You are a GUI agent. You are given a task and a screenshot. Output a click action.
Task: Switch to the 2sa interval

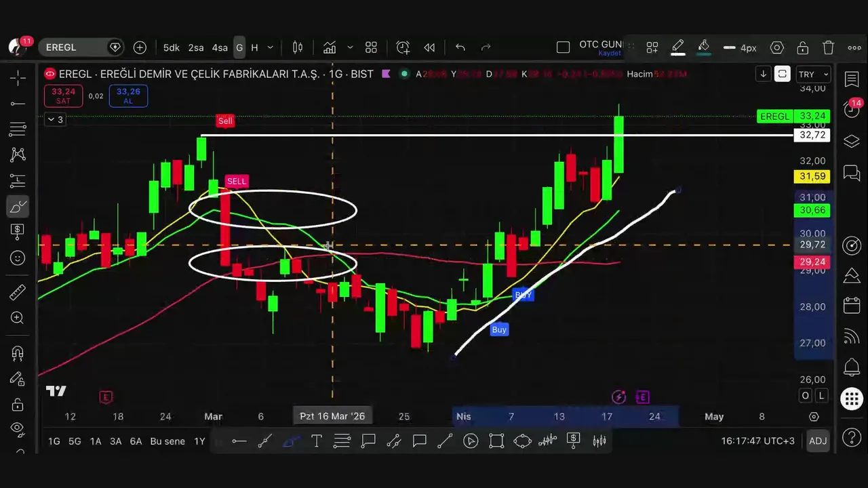[196, 47]
